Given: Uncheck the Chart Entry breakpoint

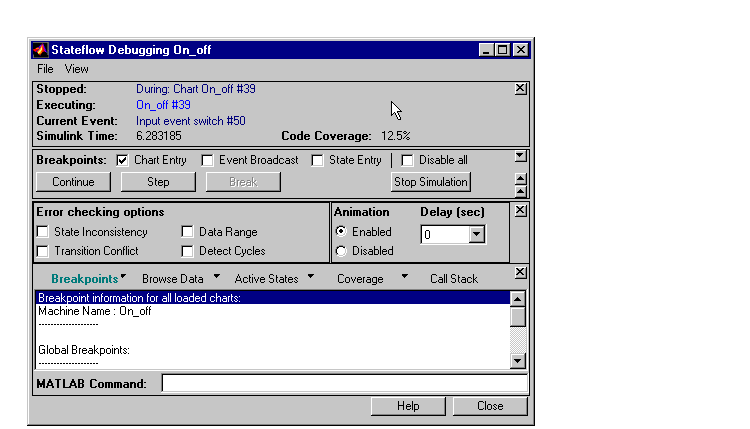Looking at the screenshot, I should [x=123, y=160].
